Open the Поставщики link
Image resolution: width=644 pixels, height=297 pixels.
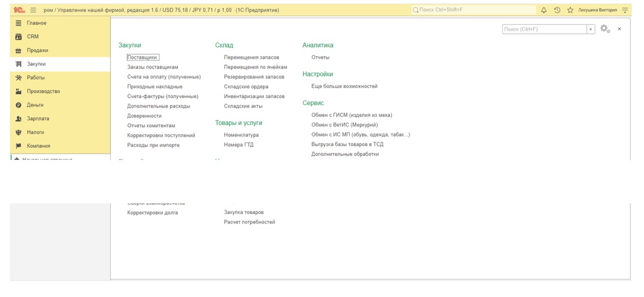[x=142, y=57]
